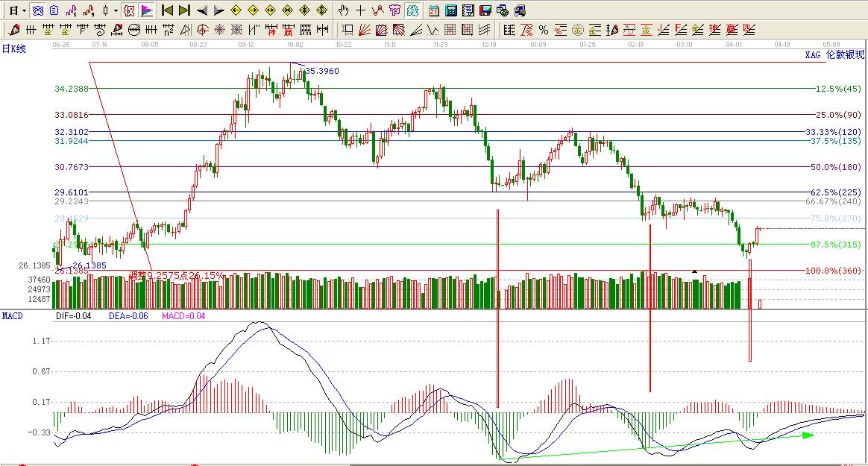Toggle the pressed red pattern toolbar button
The image size is (868, 466).
(129, 10)
